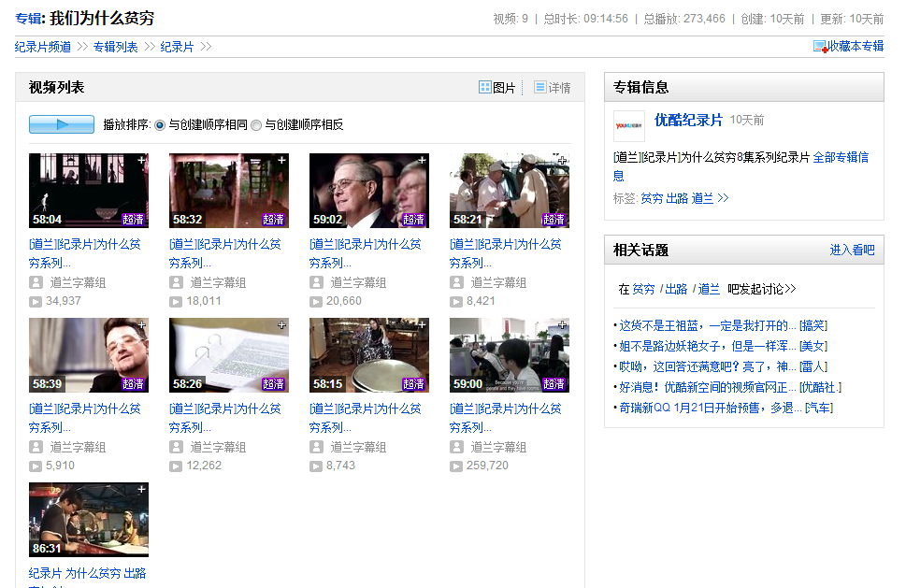906x588 pixels.
Task: Click the 出路 tag in 标签
Action: point(677,199)
